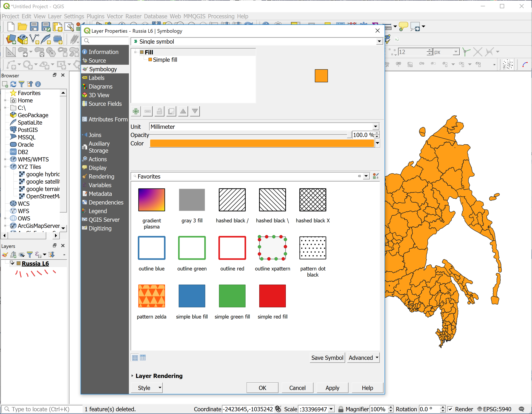Click the Remove symbol icon
Image resolution: width=532 pixels, height=414 pixels.
tap(148, 111)
